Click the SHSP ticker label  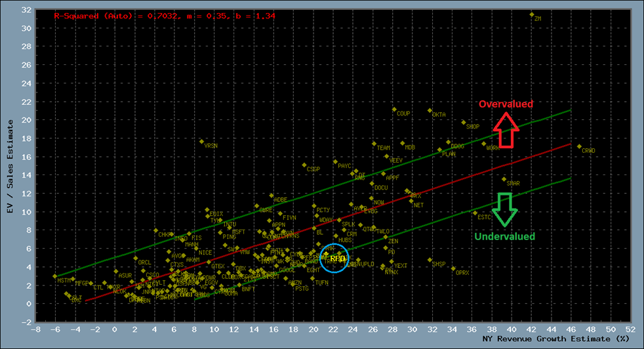click(x=439, y=264)
